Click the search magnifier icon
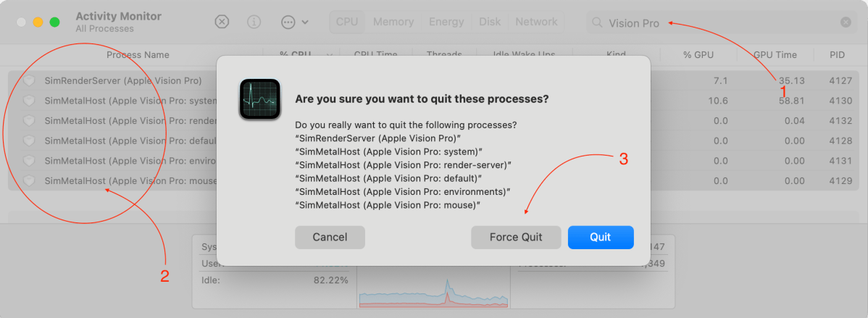The width and height of the screenshot is (868, 318). pos(597,22)
